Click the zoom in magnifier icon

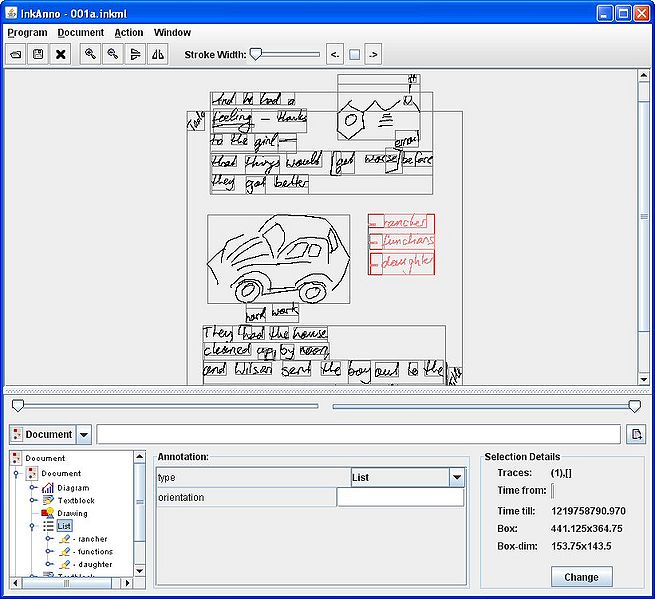[x=90, y=54]
